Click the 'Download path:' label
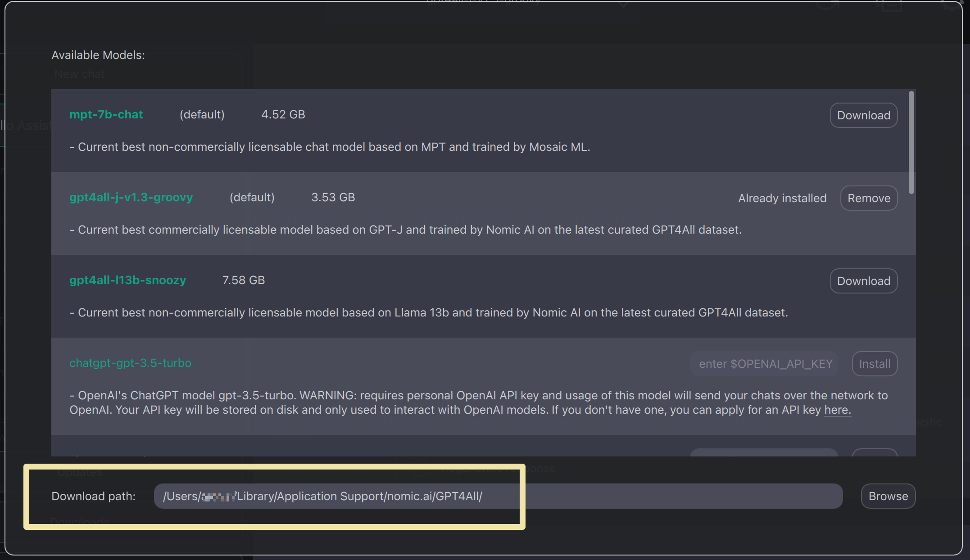The image size is (970, 560). [93, 496]
